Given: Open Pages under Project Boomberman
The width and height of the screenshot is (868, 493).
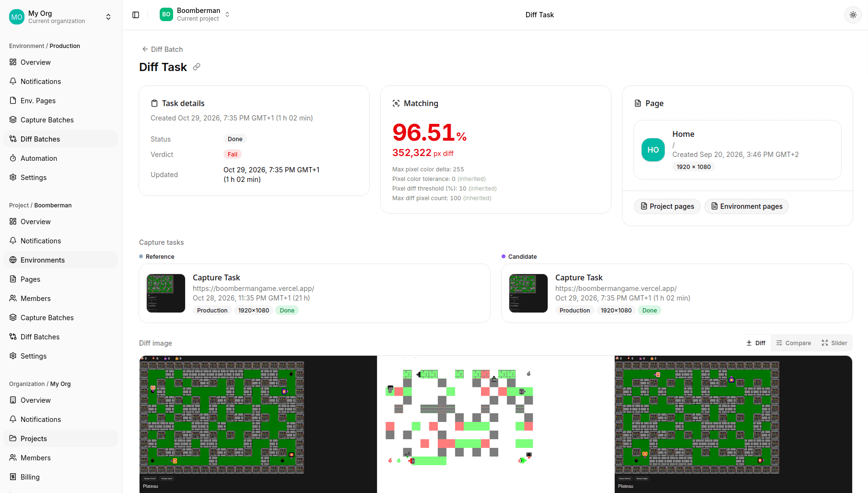Looking at the screenshot, I should click(61, 279).
